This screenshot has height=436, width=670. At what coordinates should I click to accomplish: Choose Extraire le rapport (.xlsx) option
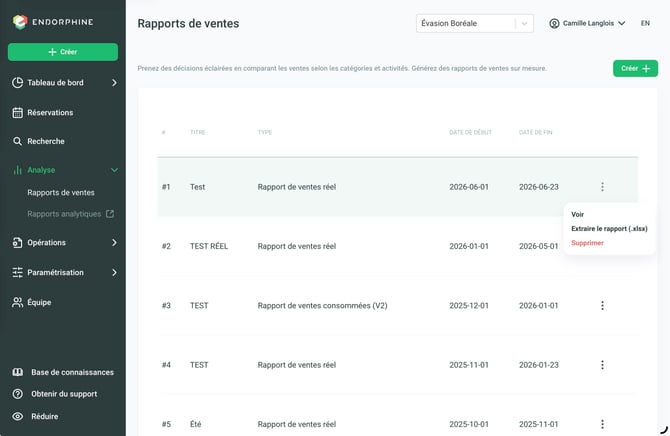point(609,229)
